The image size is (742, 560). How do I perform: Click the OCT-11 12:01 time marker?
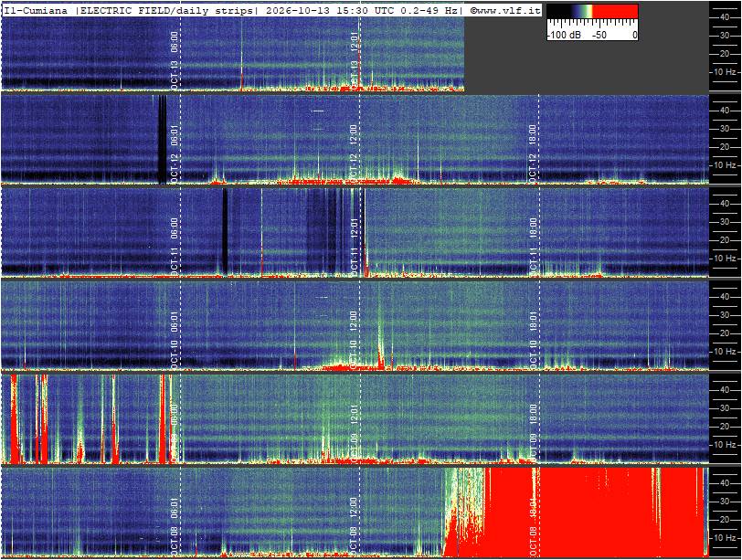click(x=354, y=247)
